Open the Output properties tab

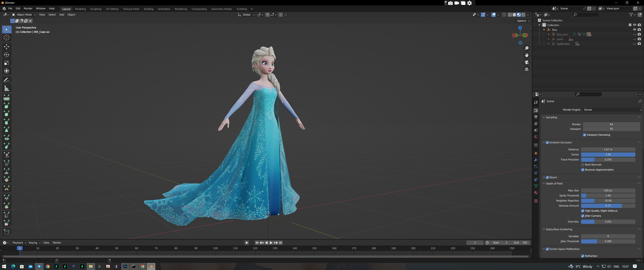pos(536,117)
